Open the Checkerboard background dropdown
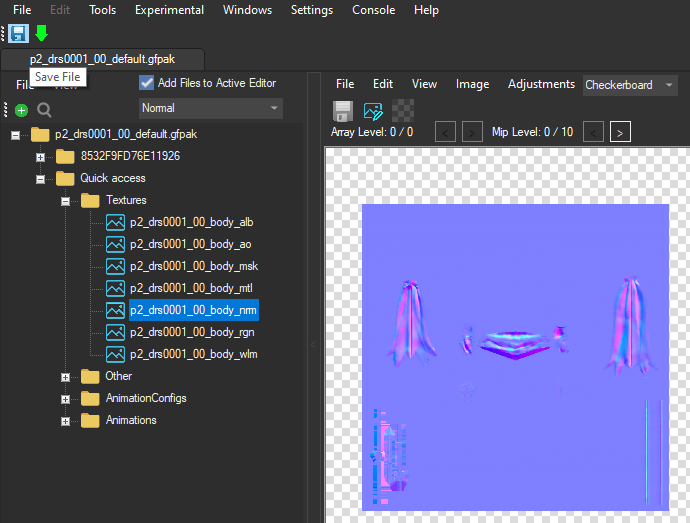The image size is (690, 523). point(630,85)
